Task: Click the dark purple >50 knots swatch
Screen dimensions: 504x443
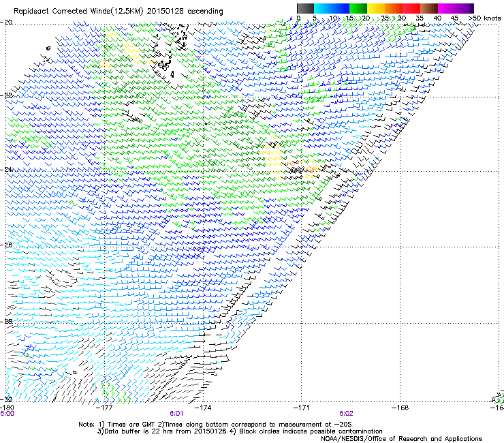Action: tap(472, 8)
